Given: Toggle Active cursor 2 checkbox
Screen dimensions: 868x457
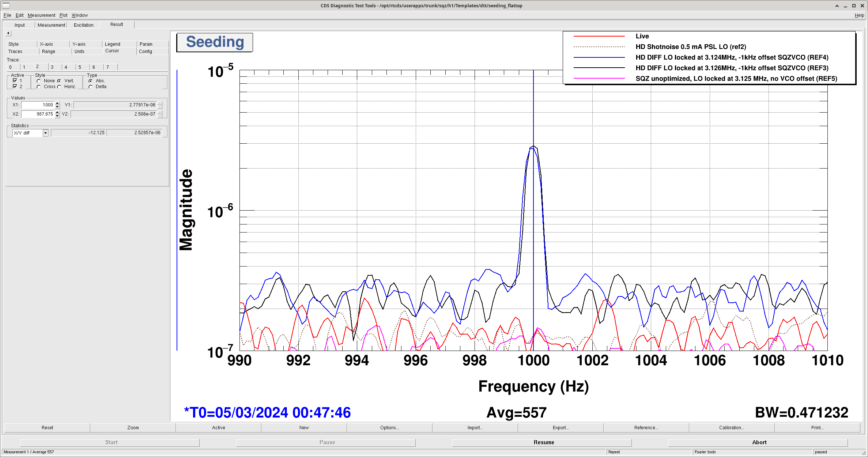Looking at the screenshot, I should pyautogui.click(x=15, y=86).
